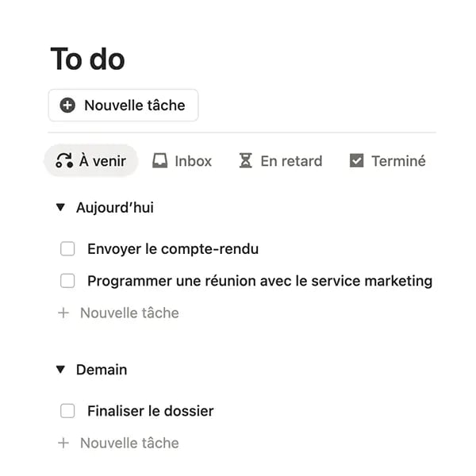Click the To do page title
Viewport: 476px width, 476px height.
88,59
